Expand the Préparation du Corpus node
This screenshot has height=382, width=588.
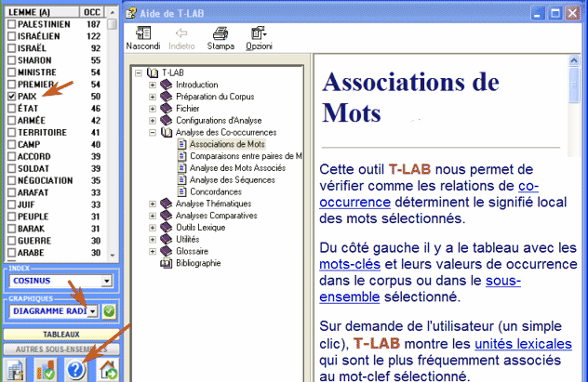tap(153, 97)
